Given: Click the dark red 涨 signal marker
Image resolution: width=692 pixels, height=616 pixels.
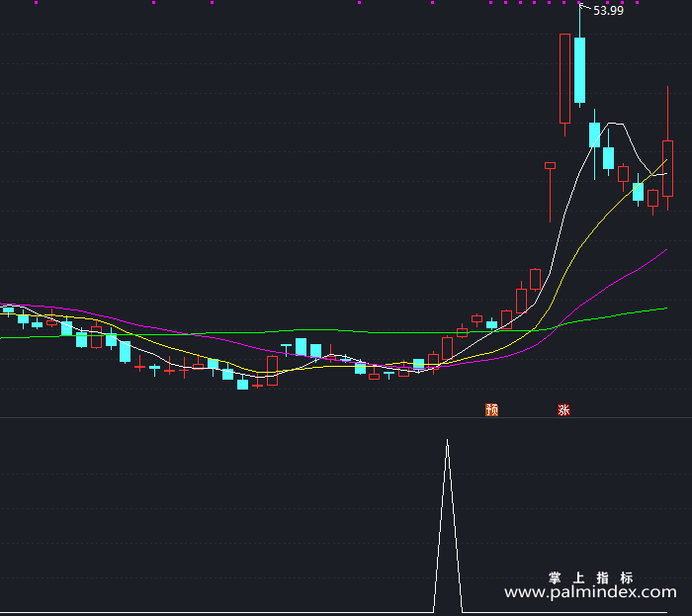Looking at the screenshot, I should click(x=564, y=410).
